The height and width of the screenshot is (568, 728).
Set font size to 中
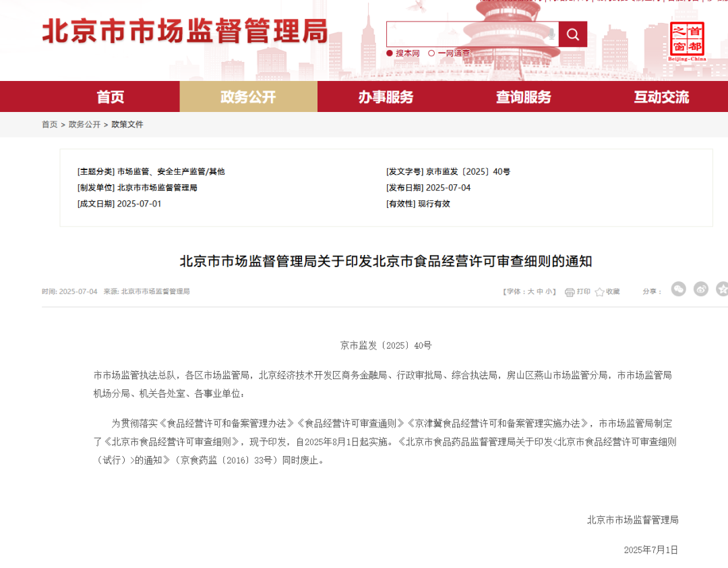(x=539, y=292)
